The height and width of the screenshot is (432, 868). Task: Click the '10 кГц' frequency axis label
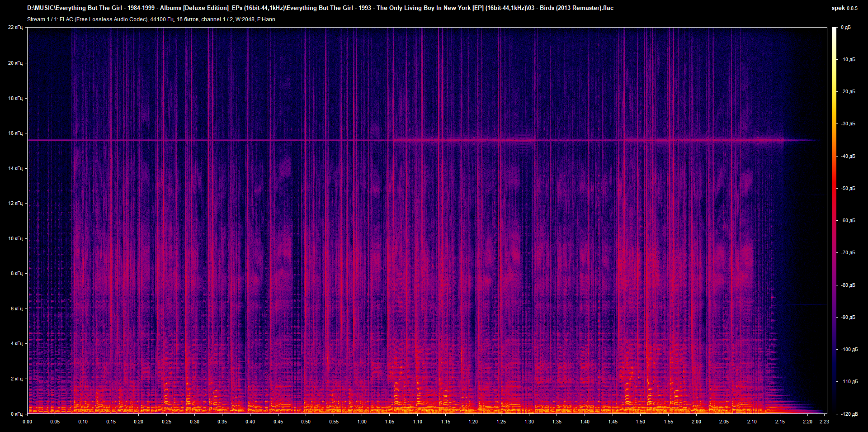[x=15, y=238]
